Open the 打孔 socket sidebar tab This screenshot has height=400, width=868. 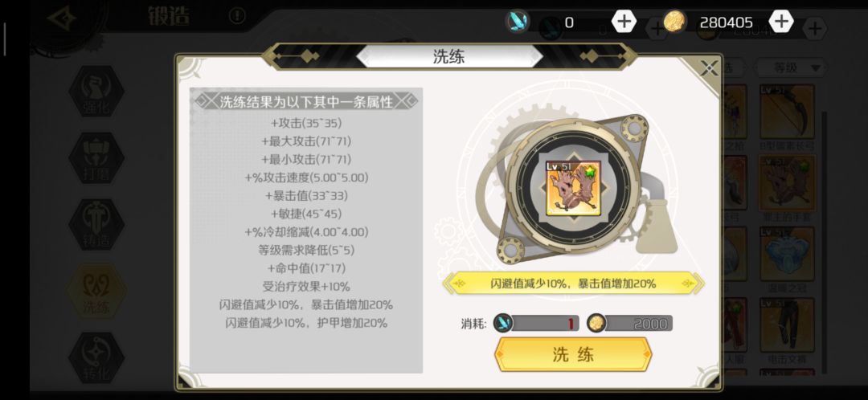[96, 158]
